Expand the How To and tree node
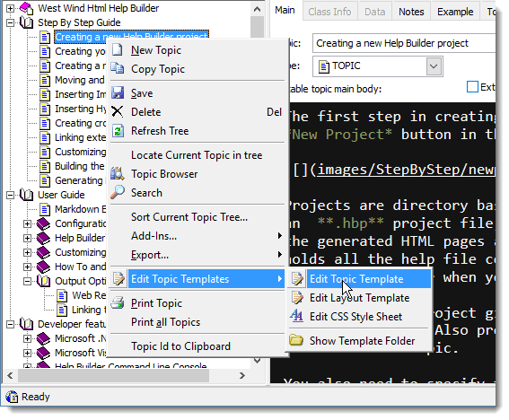Viewport: 509px width, 420px height. (27, 267)
